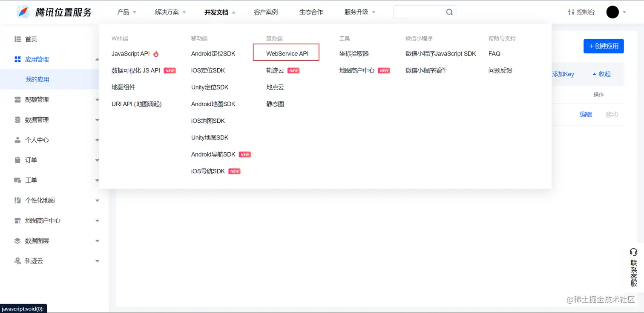Open 坐标拾取器 tool
The image size is (644, 313).
click(354, 54)
